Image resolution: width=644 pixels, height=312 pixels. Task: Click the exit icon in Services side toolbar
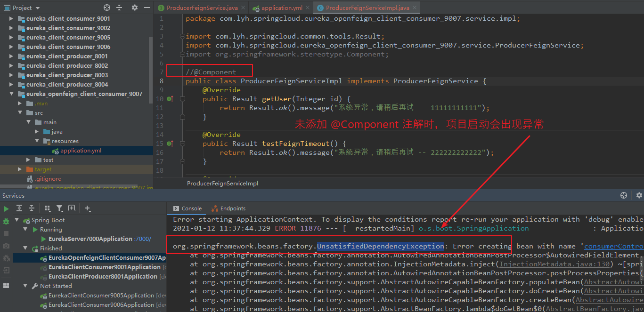coord(6,270)
